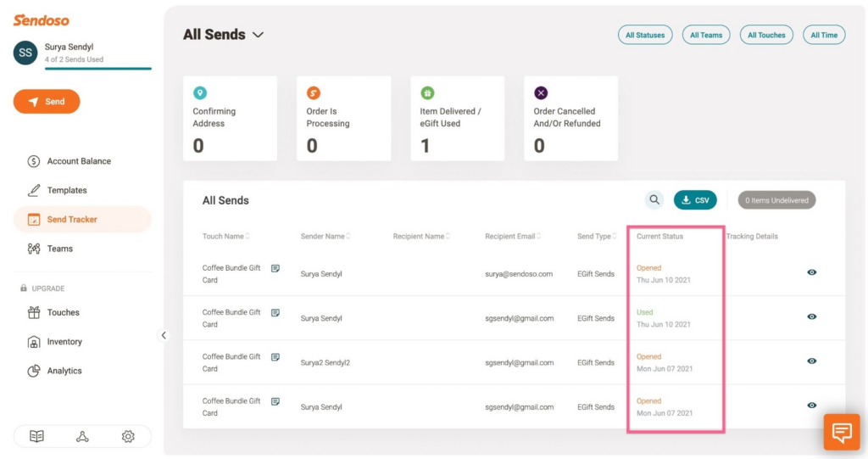Click the Tracking Details column header
The width and height of the screenshot is (868, 459).
(x=752, y=236)
